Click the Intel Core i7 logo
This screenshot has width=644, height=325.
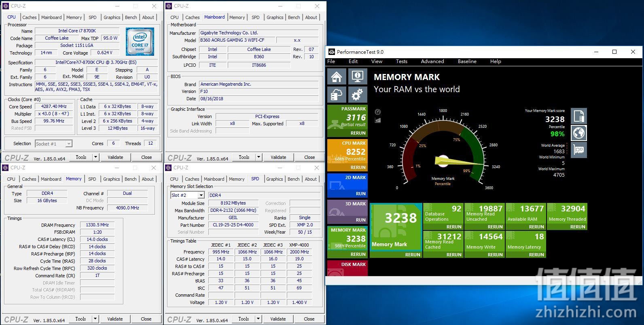[140, 42]
